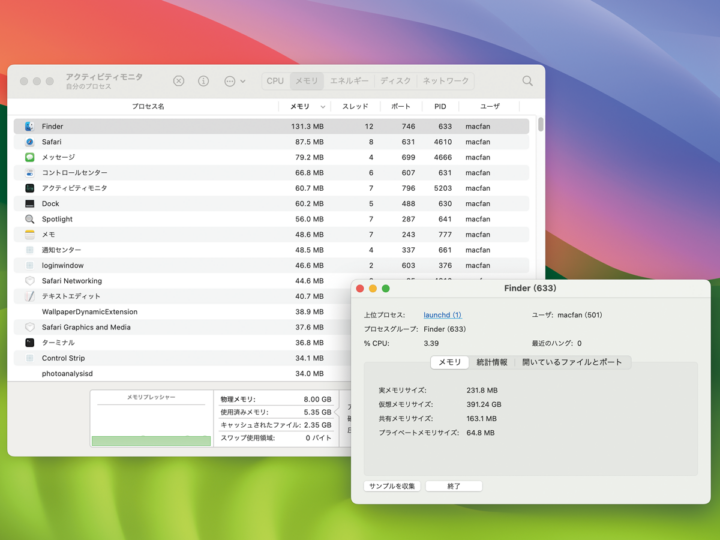Image resolution: width=720 pixels, height=540 pixels.
Task: Click Dock's 60.2 MB memory cell
Action: pos(309,203)
